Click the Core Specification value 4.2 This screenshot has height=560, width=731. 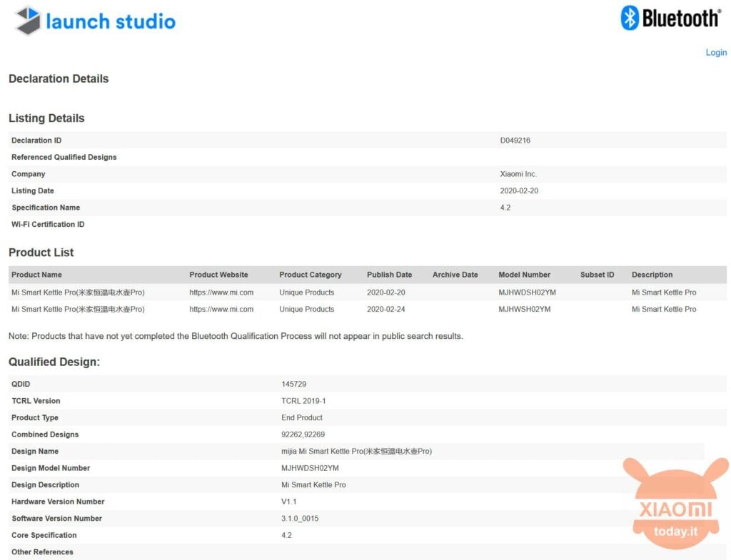coord(286,535)
